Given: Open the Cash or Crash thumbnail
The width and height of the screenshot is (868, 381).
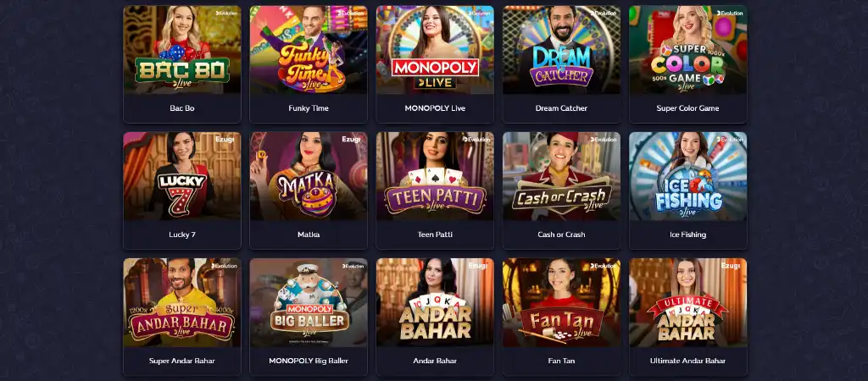Looking at the screenshot, I should click(x=561, y=176).
